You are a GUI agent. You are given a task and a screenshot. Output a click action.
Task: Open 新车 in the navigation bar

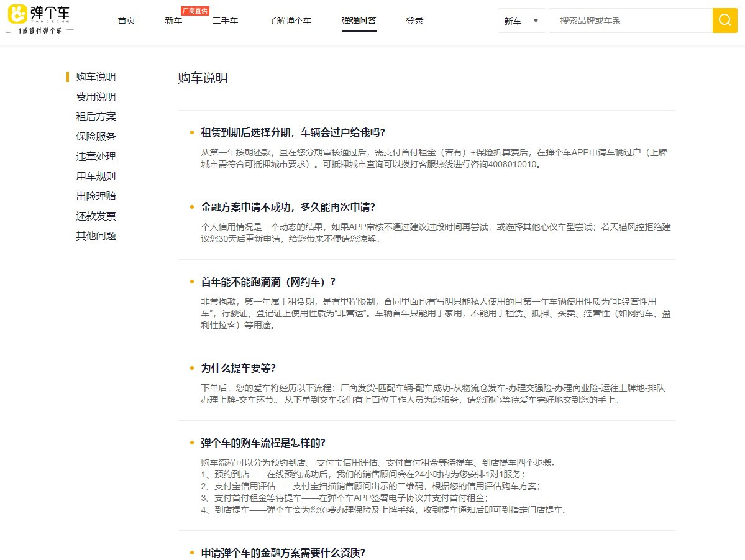[173, 21]
